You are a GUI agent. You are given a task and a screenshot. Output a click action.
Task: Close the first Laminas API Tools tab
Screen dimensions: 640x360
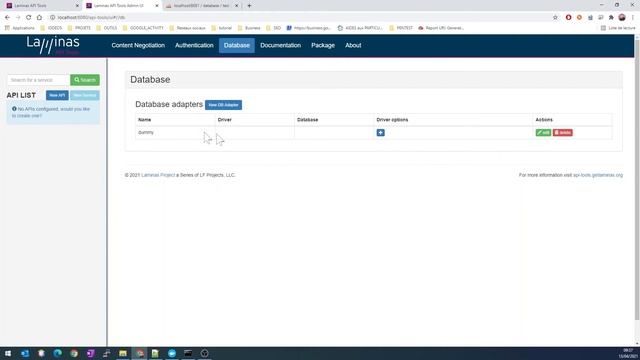tap(77, 6)
